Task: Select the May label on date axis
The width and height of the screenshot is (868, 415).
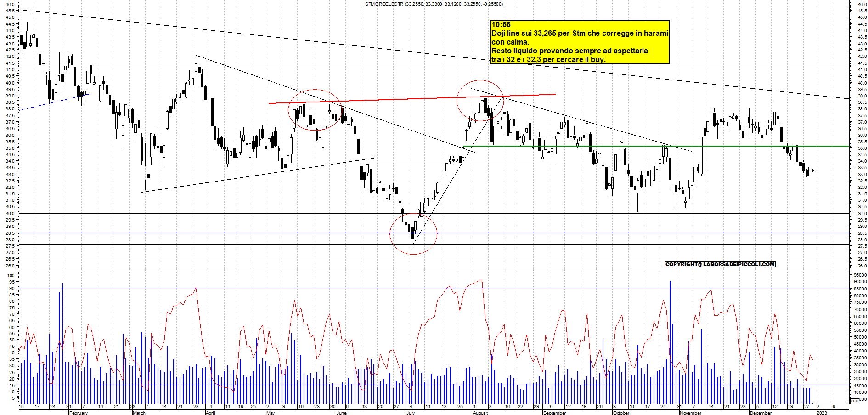Action: [271, 413]
